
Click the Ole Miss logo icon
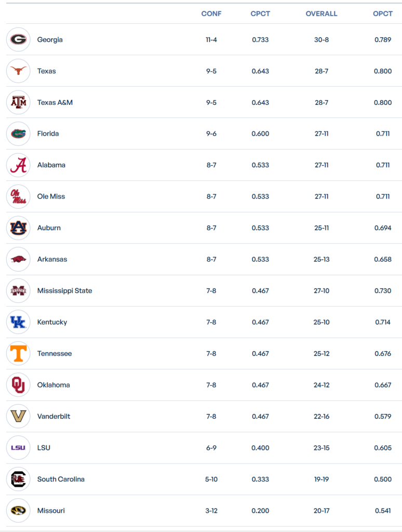point(18,196)
